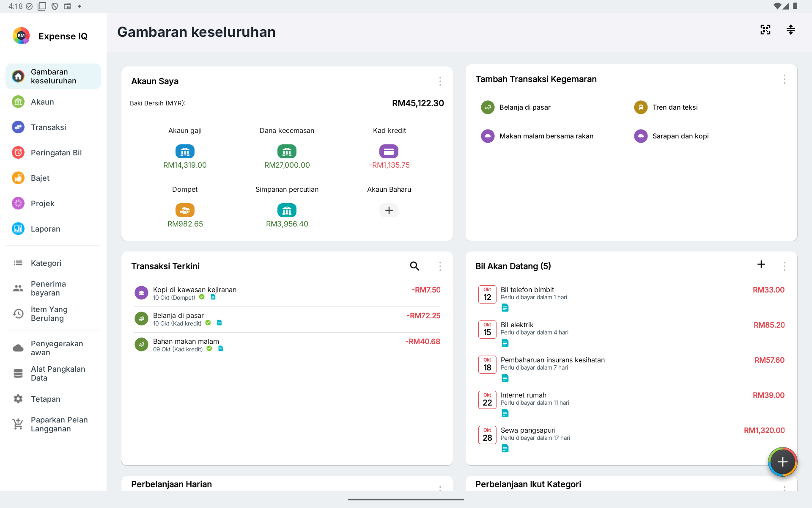This screenshot has width=812, height=508.
Task: Open Bahan makan malam transaction
Action: [x=287, y=345]
